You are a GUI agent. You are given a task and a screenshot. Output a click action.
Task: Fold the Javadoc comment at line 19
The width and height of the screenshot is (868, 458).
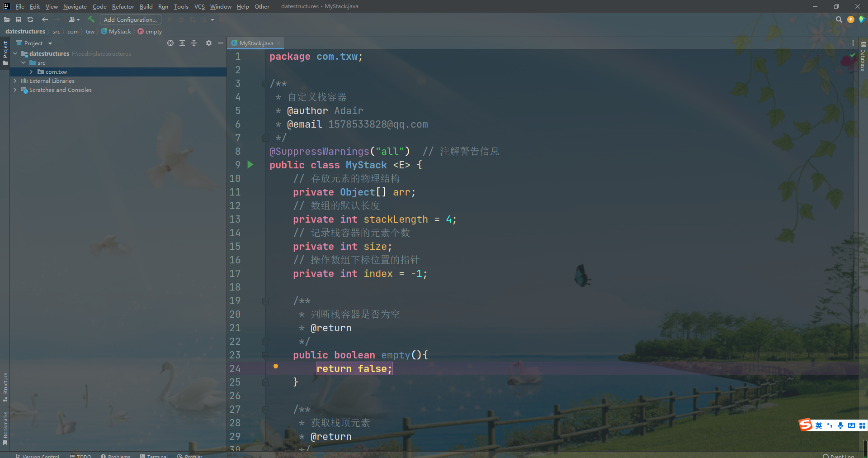point(265,301)
